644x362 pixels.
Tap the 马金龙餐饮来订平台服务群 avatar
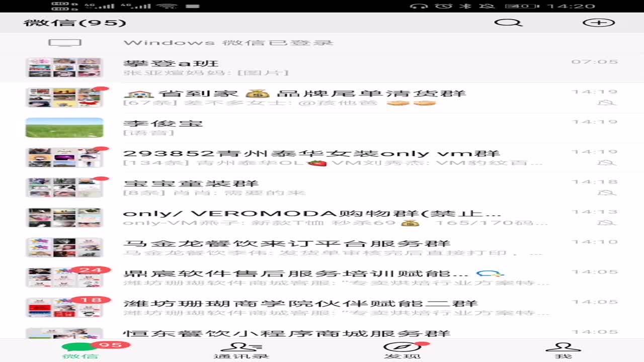64,248
